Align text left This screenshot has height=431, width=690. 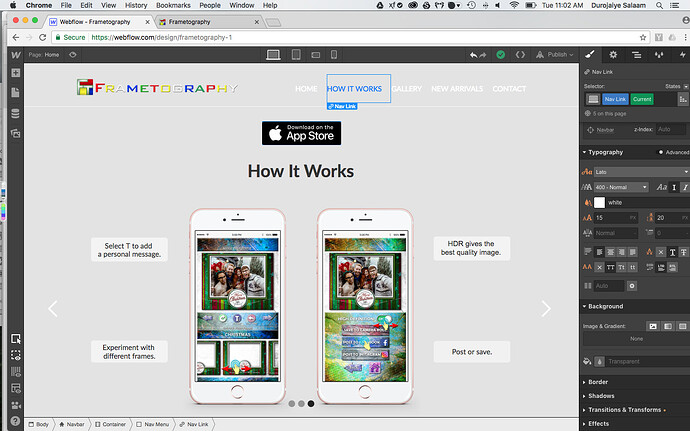[599, 252]
